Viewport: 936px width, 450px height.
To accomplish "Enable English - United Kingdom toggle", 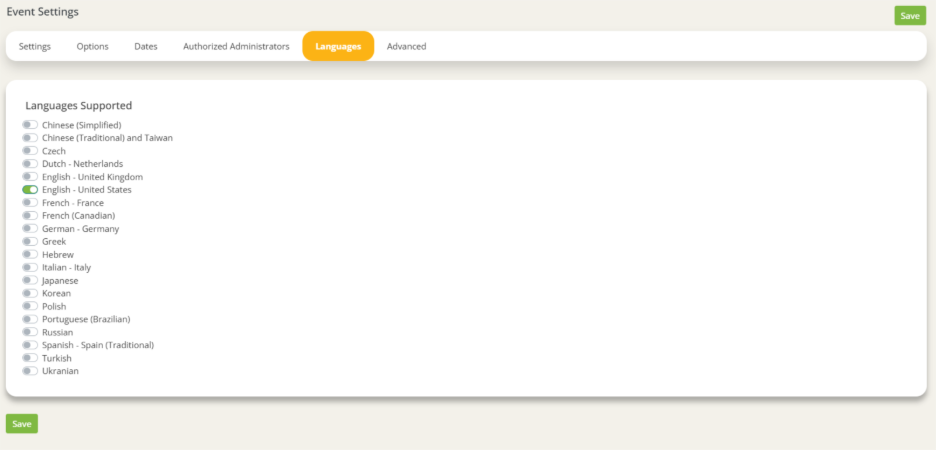I will 30,177.
